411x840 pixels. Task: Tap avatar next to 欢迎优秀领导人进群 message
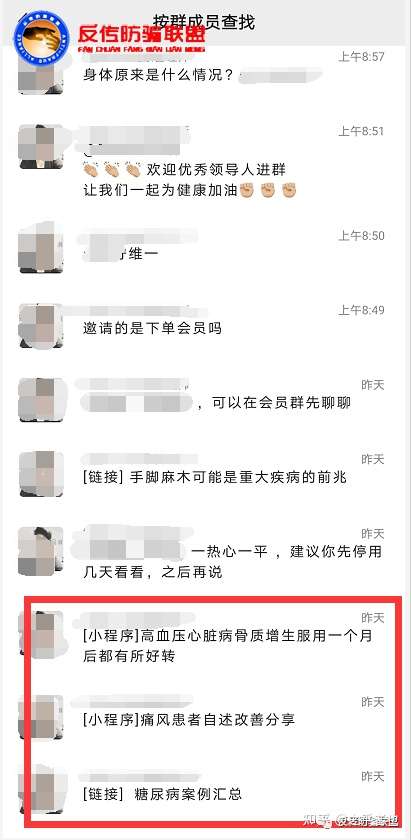coord(40,147)
